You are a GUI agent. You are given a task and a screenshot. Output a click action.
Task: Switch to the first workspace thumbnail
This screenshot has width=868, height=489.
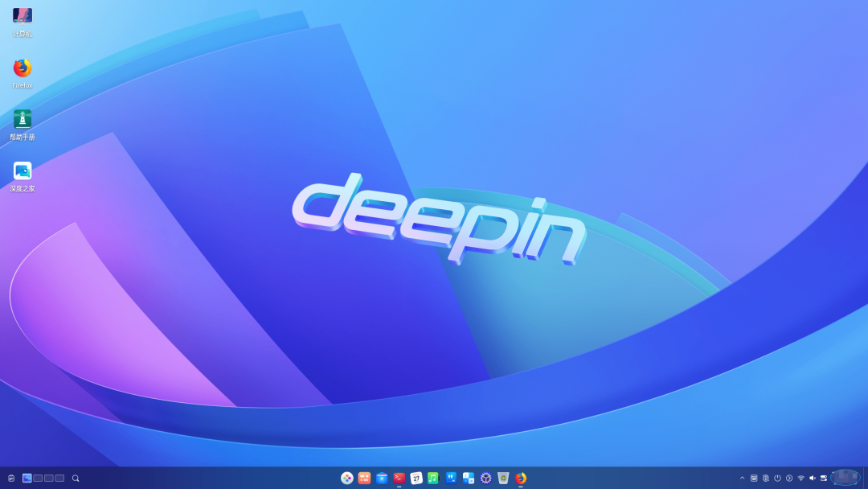27,478
